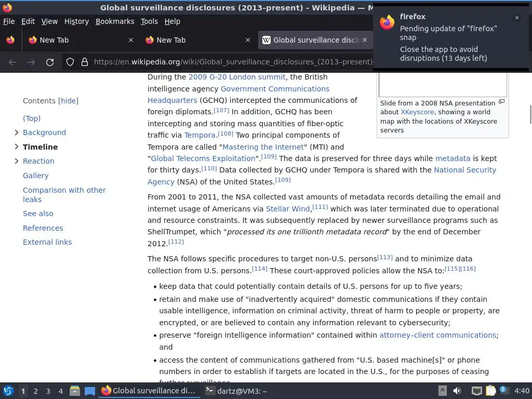Close the Global surveillance disclosures tab
The width and height of the screenshot is (532, 399).
click(365, 40)
